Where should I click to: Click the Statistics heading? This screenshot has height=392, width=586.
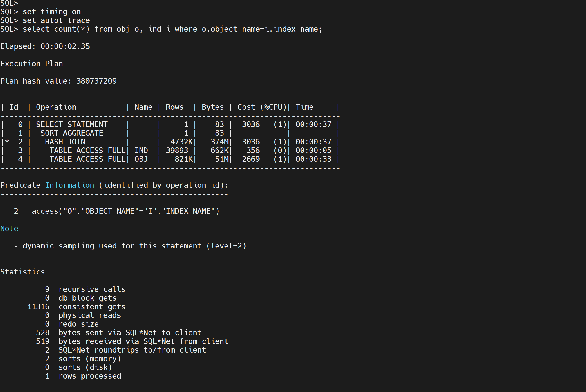(22, 271)
